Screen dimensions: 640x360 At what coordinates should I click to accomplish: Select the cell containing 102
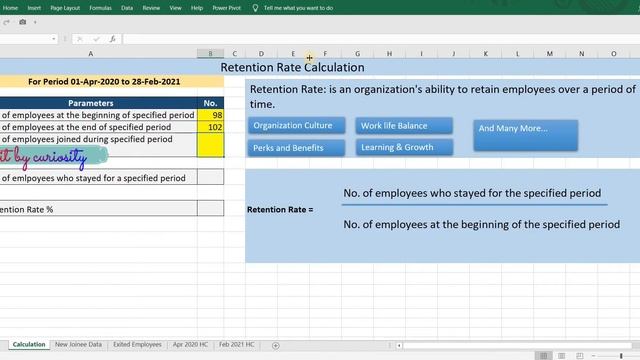(x=210, y=127)
